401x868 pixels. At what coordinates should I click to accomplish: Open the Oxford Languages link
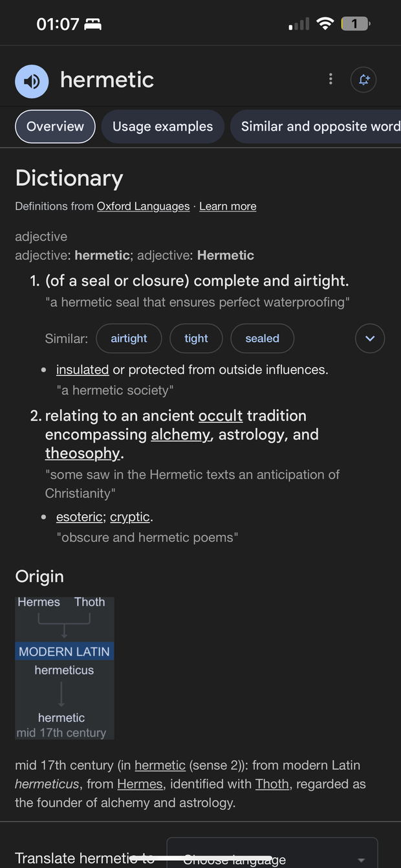pyautogui.click(x=143, y=206)
